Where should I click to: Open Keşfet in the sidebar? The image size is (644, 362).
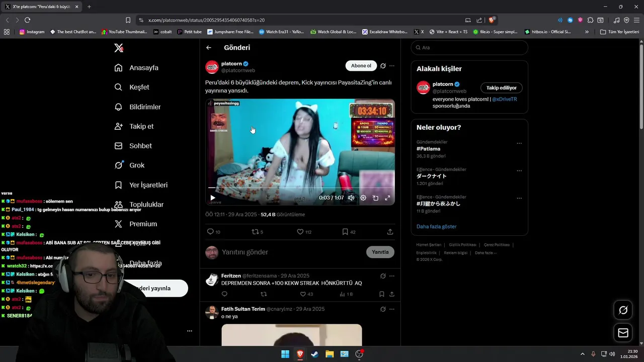[132, 87]
